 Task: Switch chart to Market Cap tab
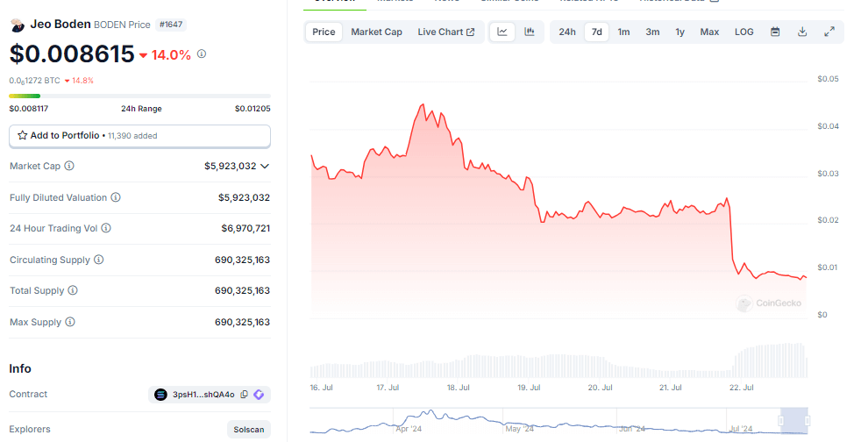pos(376,32)
